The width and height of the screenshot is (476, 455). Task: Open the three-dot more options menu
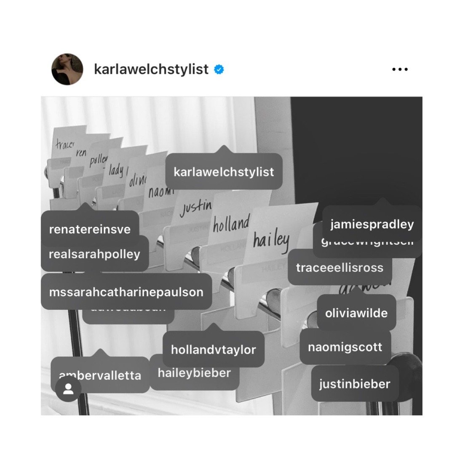(400, 70)
